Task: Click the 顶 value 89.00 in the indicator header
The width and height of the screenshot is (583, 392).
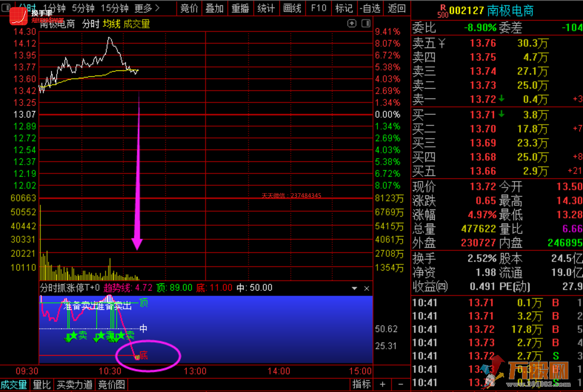Action: 181,288
